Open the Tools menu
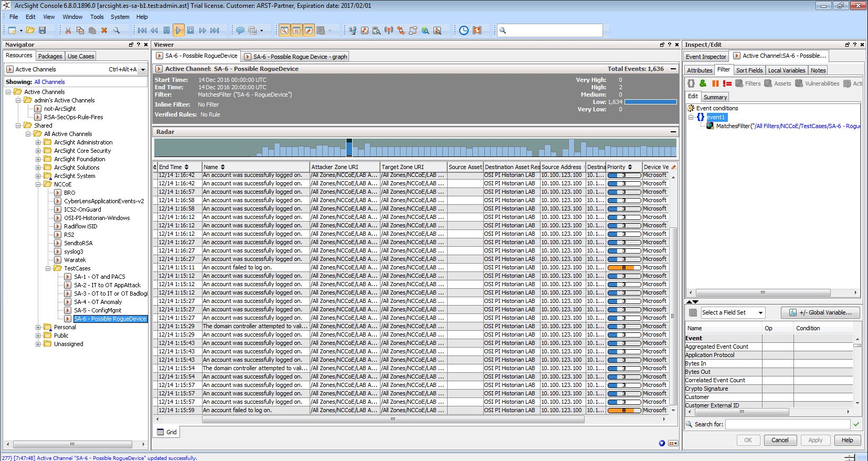Image resolution: width=868 pixels, height=461 pixels. pyautogui.click(x=97, y=17)
